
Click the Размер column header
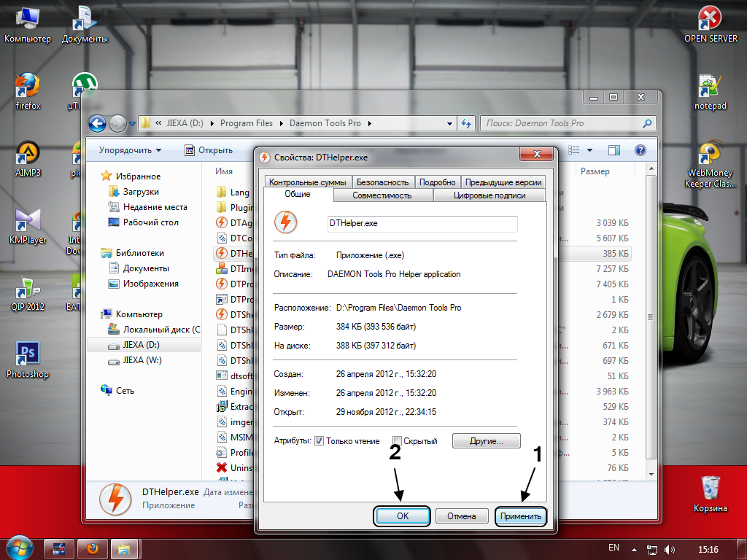pyautogui.click(x=595, y=171)
